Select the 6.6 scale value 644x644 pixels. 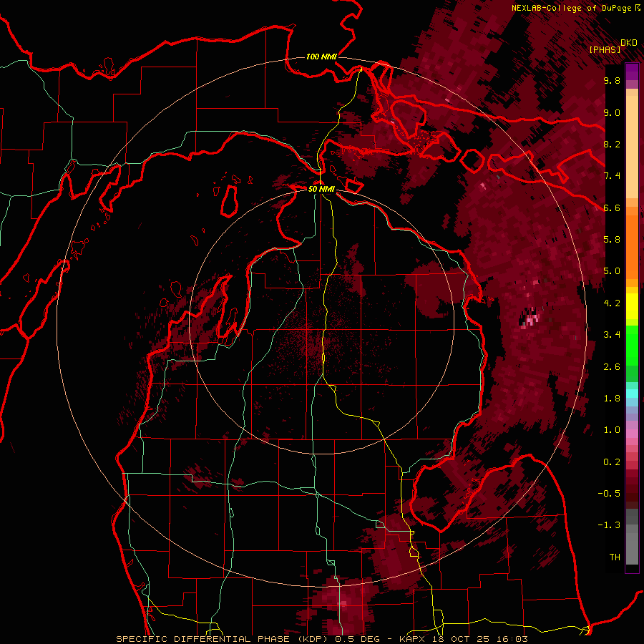[x=612, y=208]
